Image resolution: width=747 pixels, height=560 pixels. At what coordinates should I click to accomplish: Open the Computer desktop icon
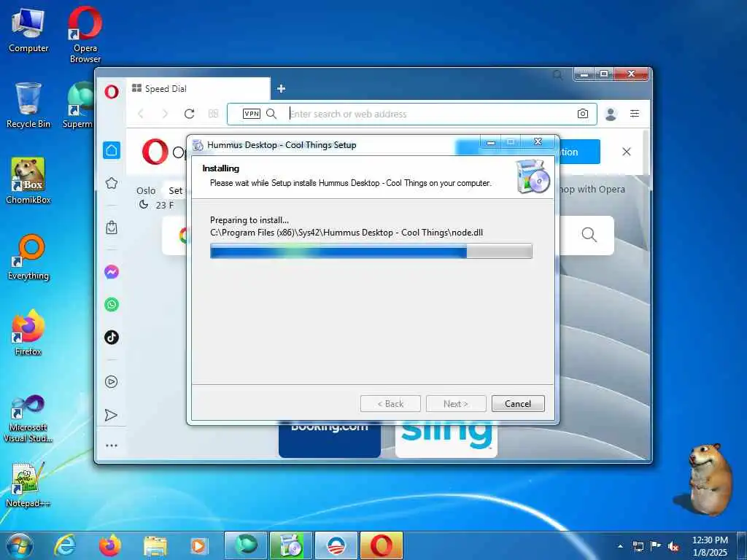click(28, 31)
